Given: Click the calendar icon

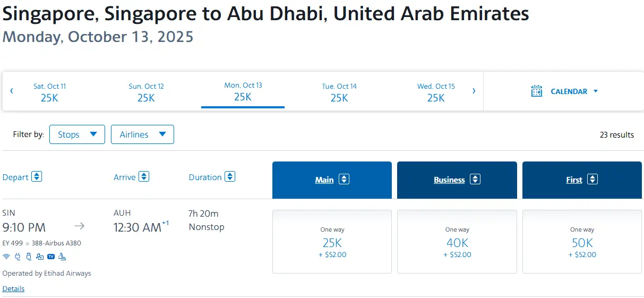Looking at the screenshot, I should pyautogui.click(x=537, y=91).
